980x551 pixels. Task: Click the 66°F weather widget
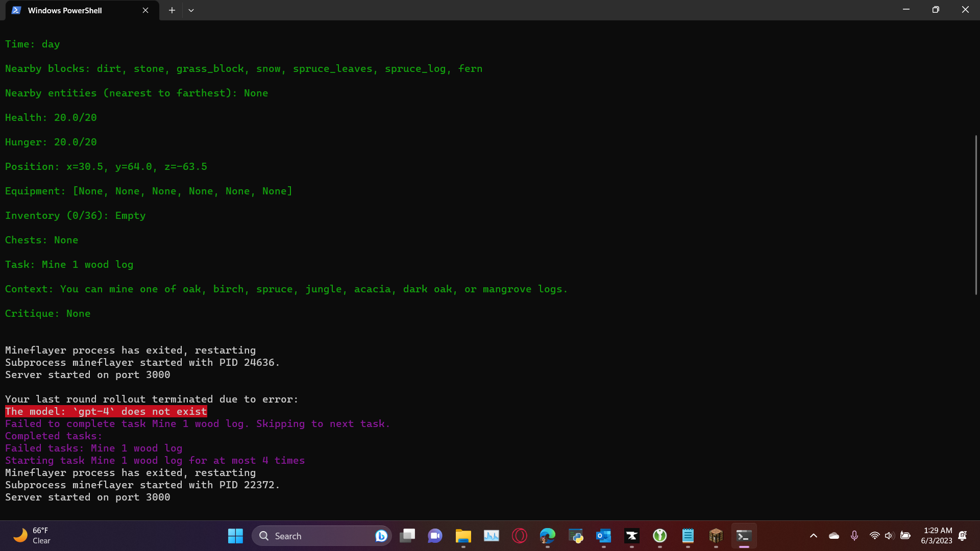(x=32, y=536)
